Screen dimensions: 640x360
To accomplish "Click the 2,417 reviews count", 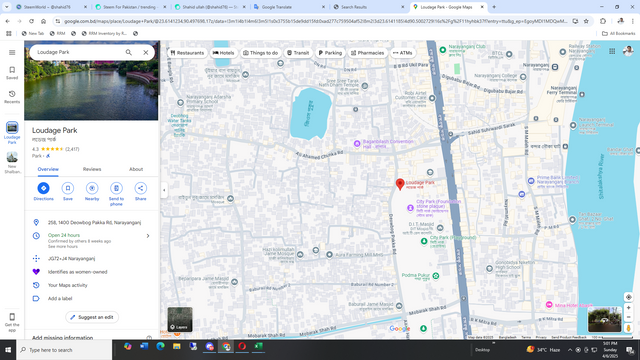I will tap(72, 149).
